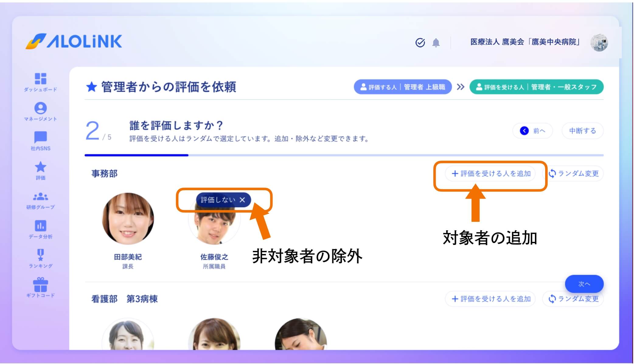Remove the 評価しない tag on 佐藤俊之
This screenshot has height=364, width=634.
pyautogui.click(x=242, y=200)
